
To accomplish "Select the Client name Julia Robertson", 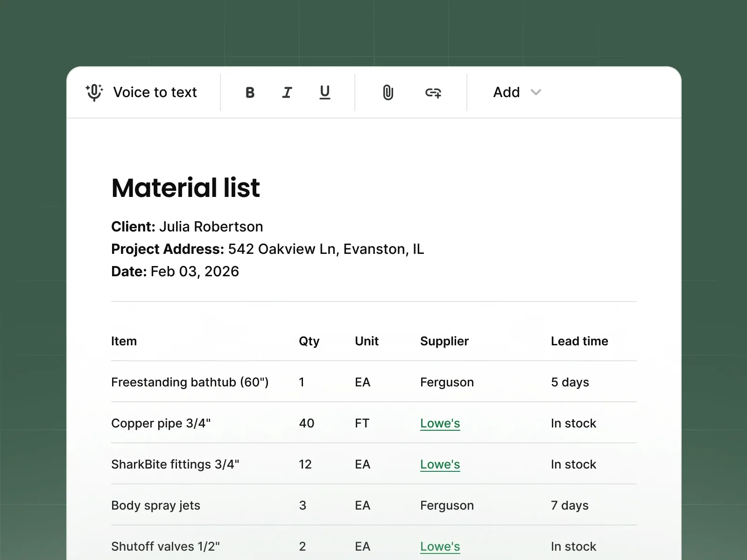I will click(210, 226).
